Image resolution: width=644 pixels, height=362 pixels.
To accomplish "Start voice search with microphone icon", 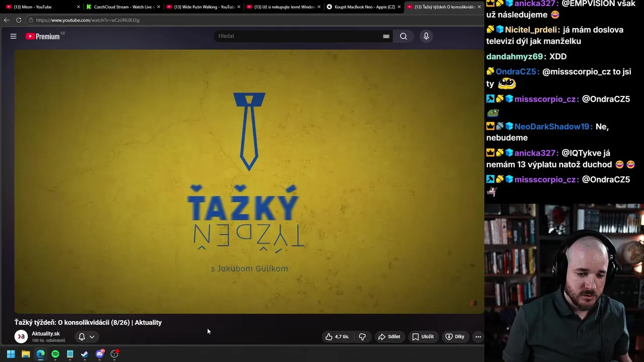I will [x=426, y=36].
